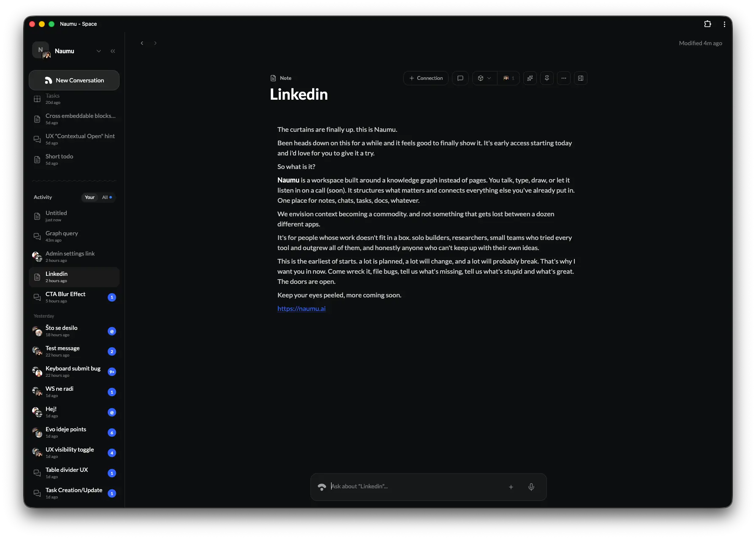Image resolution: width=756 pixels, height=539 pixels.
Task: Switch Activity filter to All
Action: click(x=107, y=197)
